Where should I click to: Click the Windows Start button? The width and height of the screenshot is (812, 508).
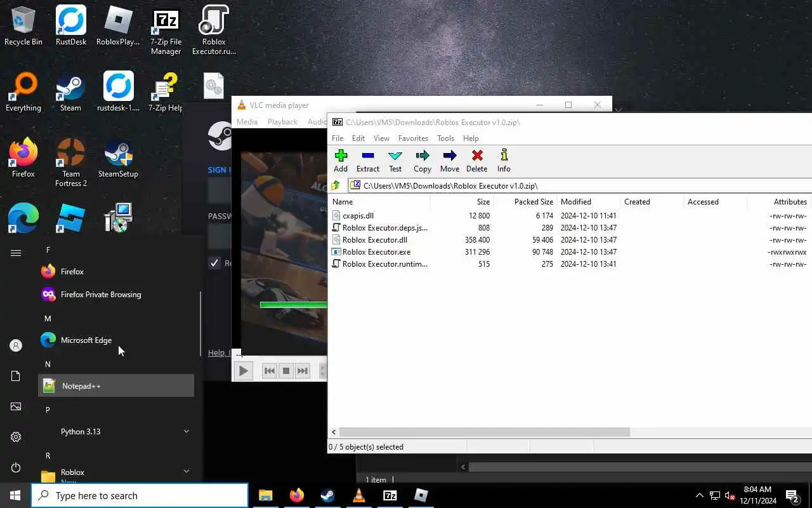[x=15, y=495]
